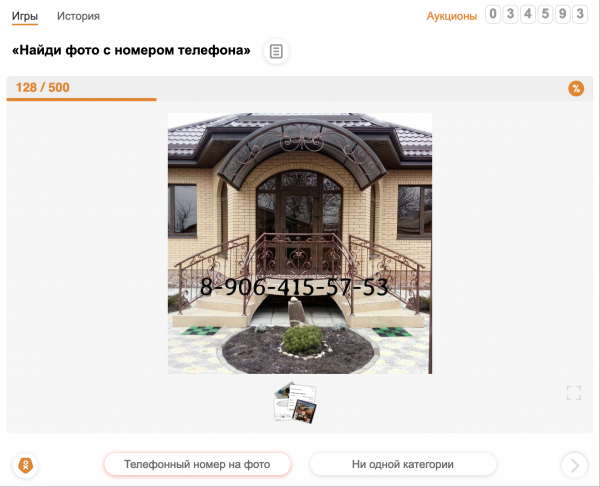Click the orange medal icon at bottom left

click(25, 465)
